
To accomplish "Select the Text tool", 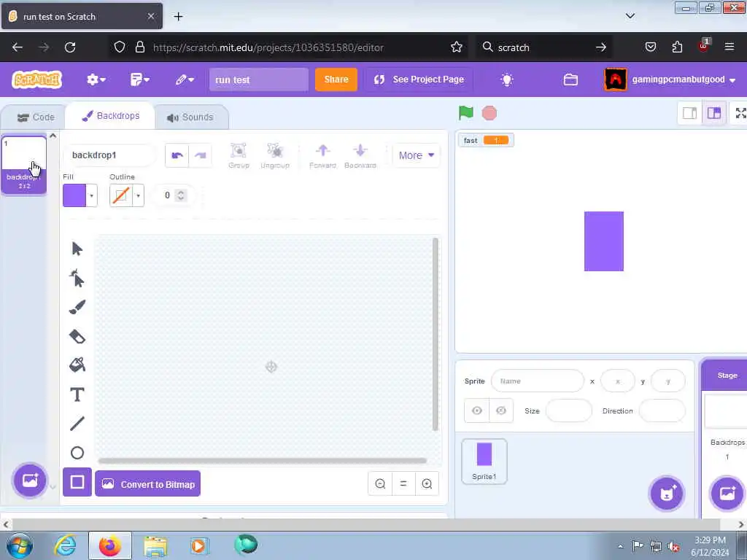I will pos(77,394).
